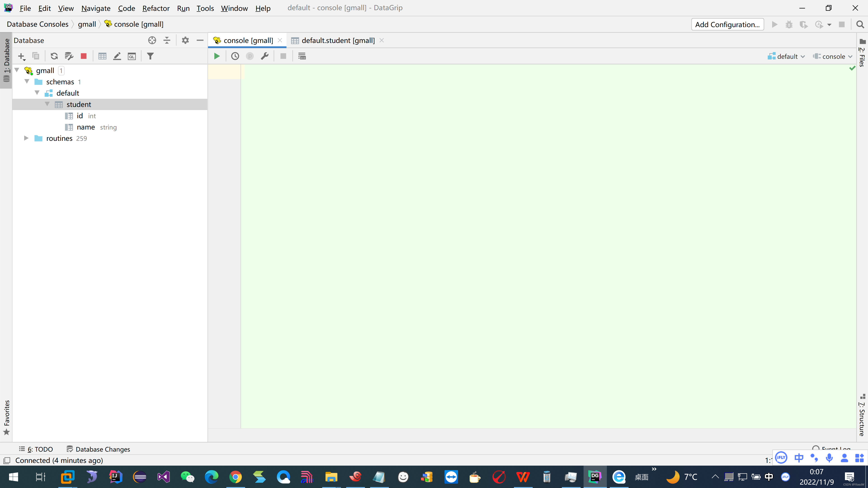Open query history with the clock icon
The height and width of the screenshot is (488, 868).
(x=235, y=56)
